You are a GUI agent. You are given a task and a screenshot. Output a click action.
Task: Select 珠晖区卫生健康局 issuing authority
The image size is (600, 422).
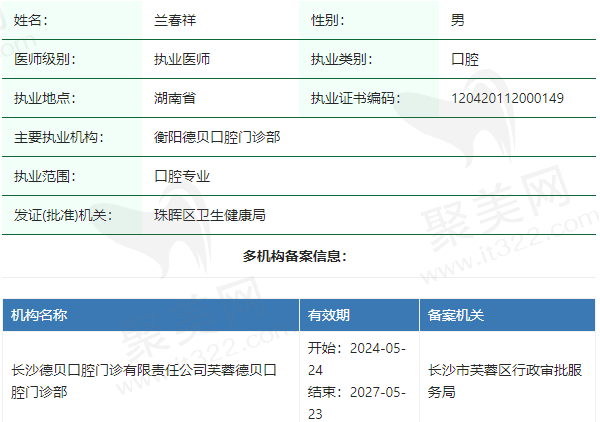(x=210, y=215)
